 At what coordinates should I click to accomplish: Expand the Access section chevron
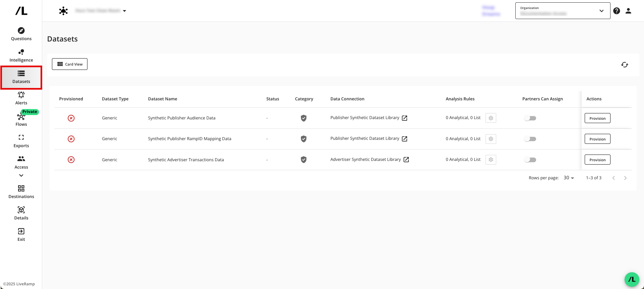pos(21,175)
